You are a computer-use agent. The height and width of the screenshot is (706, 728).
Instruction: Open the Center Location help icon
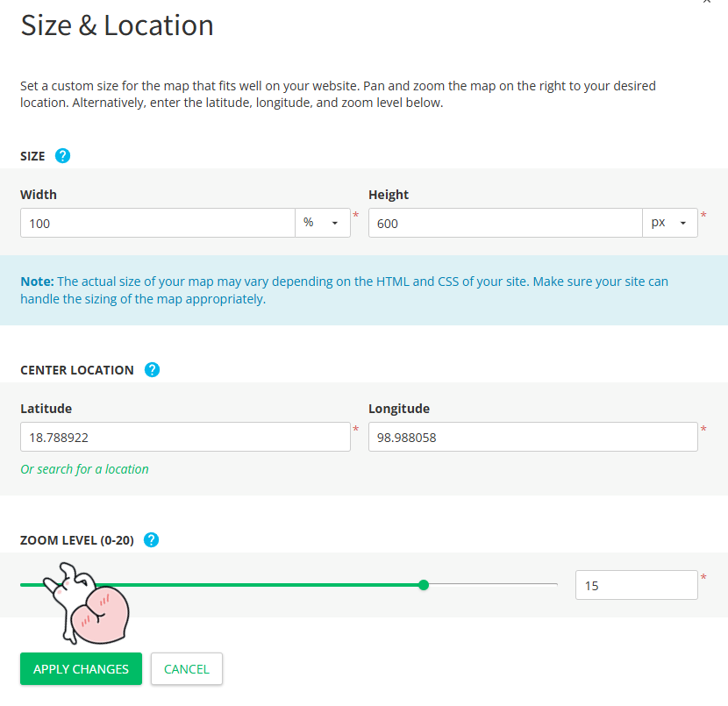coord(152,370)
